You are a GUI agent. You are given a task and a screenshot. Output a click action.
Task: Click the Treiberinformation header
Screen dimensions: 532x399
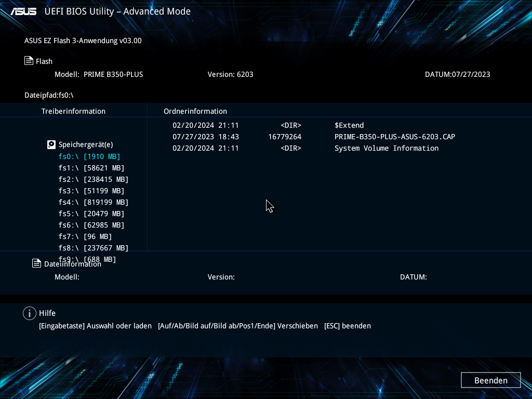tap(73, 111)
